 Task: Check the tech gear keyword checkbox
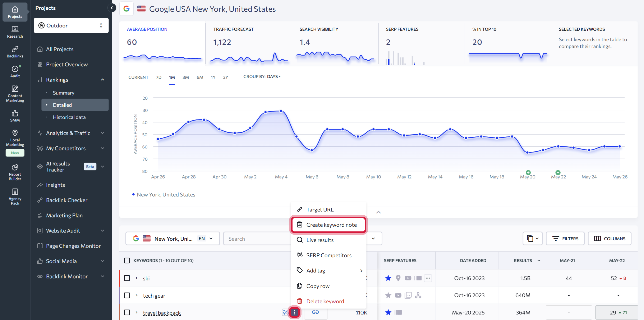(127, 295)
